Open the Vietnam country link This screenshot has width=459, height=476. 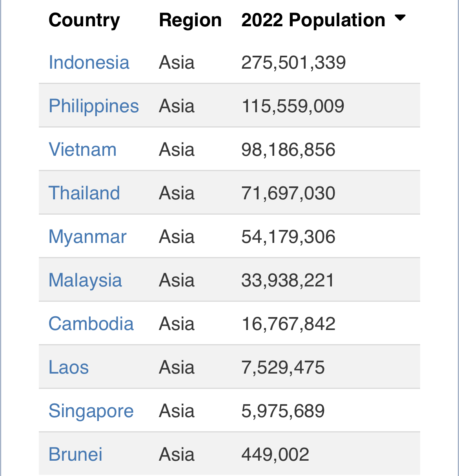(82, 150)
